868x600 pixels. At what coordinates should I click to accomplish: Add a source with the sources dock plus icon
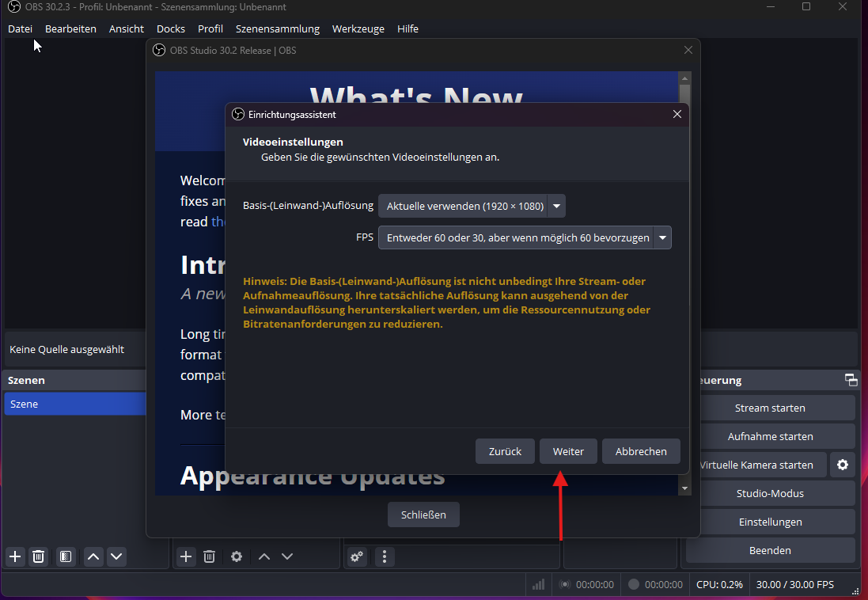pos(186,556)
